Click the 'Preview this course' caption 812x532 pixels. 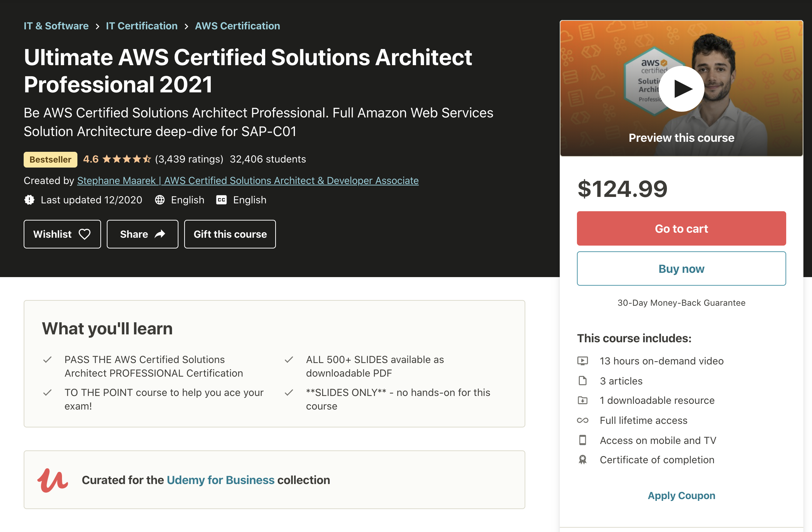click(681, 138)
